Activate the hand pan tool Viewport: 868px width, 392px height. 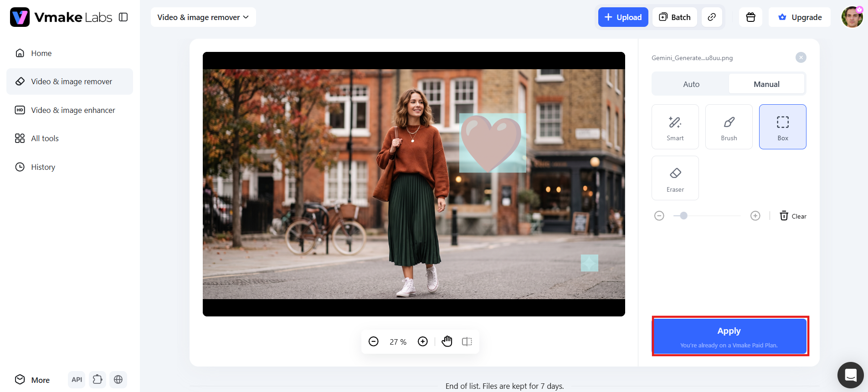click(x=447, y=341)
